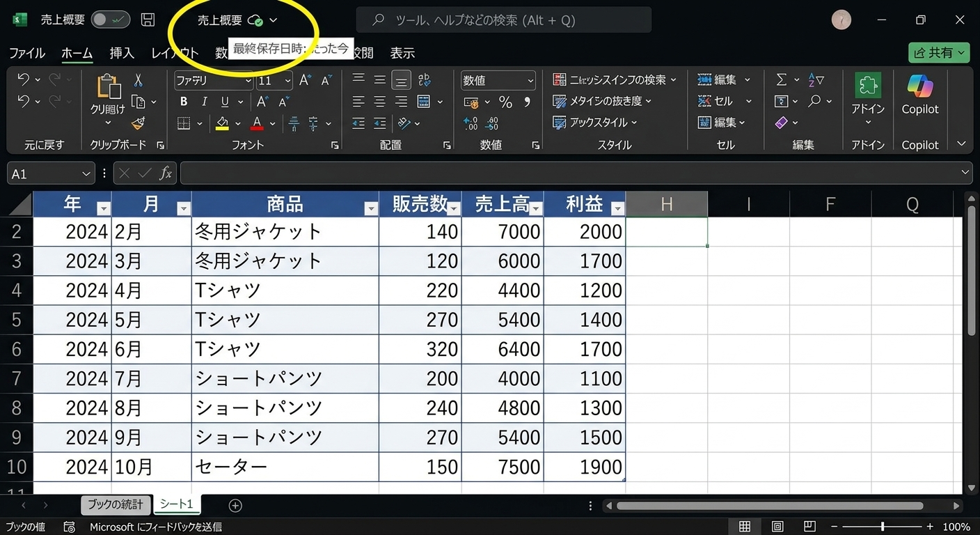The height and width of the screenshot is (535, 980).
Task: Click the Accessibility icon in status bar
Action: click(x=69, y=527)
